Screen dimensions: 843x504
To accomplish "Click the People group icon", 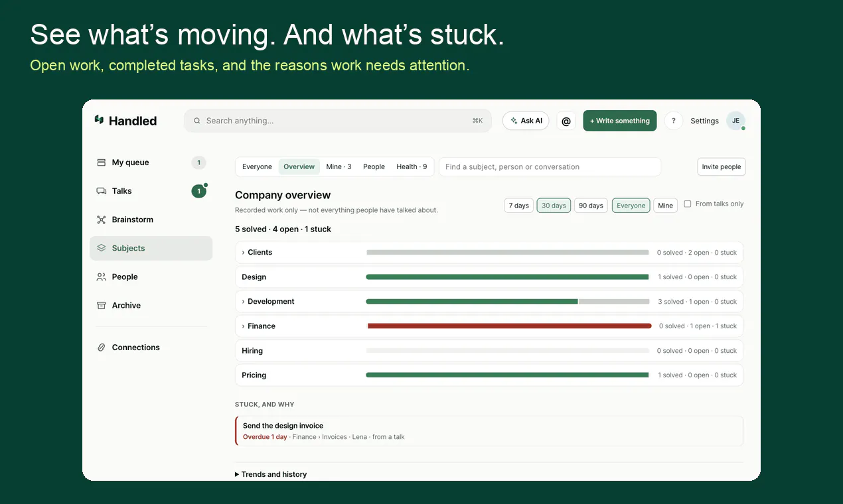I will click(102, 277).
